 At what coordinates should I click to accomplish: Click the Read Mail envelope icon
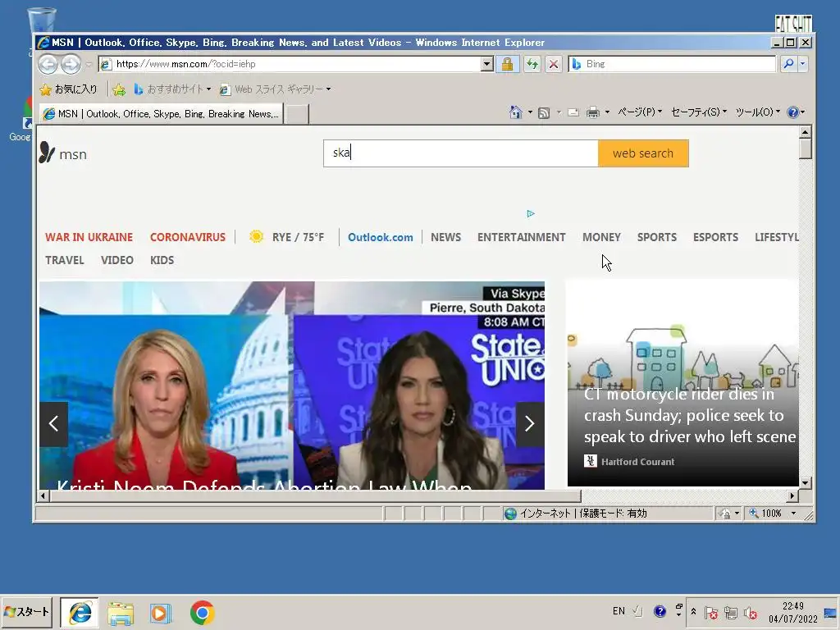coord(573,112)
